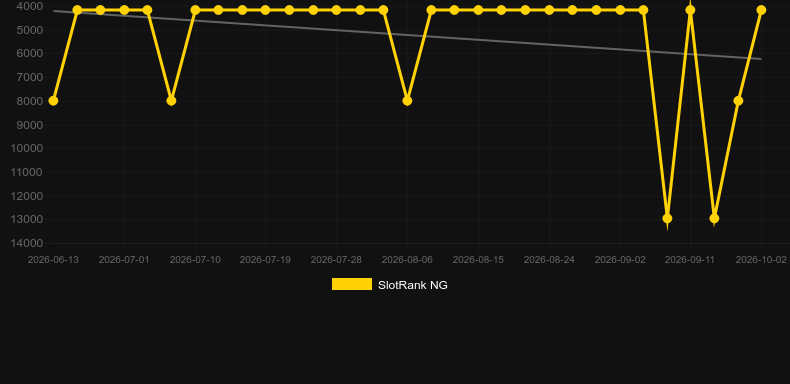Select the 8000 point just before 2026-10-02
The height and width of the screenshot is (384, 790).
738,101
